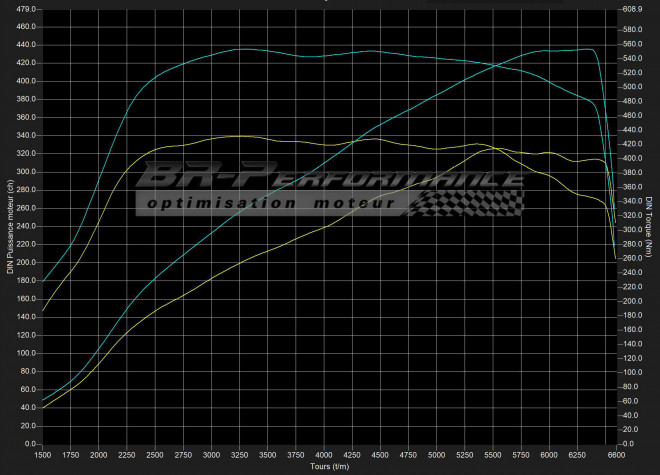
Task: Select the 1500 tick on the x-axis
Action: click(x=44, y=455)
